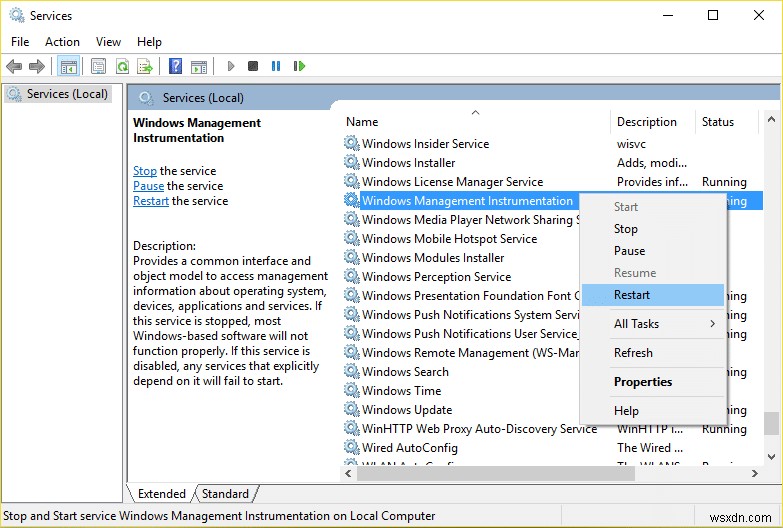Click gear icon of Windows Time
This screenshot has width=783, height=528.
(352, 390)
